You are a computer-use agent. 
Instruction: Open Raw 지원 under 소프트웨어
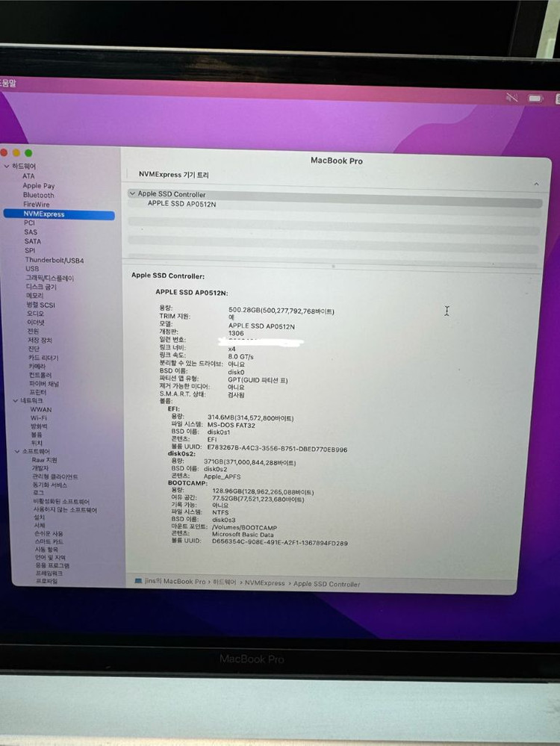click(44, 460)
